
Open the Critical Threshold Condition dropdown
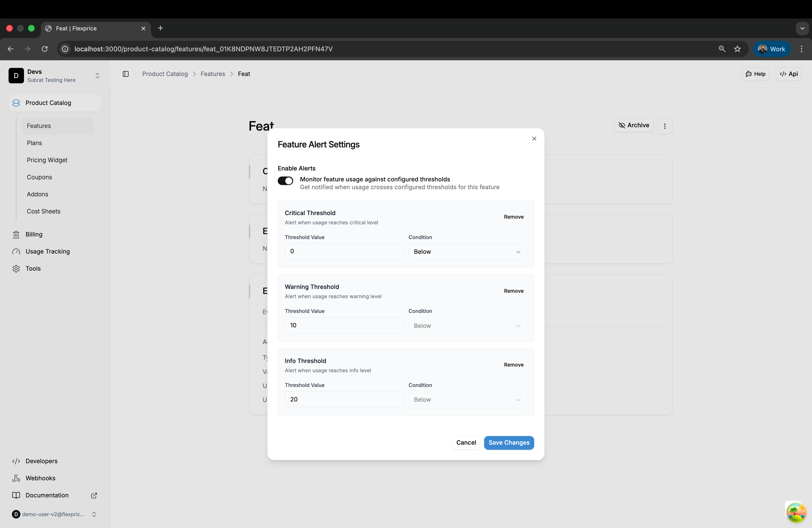[x=467, y=252]
